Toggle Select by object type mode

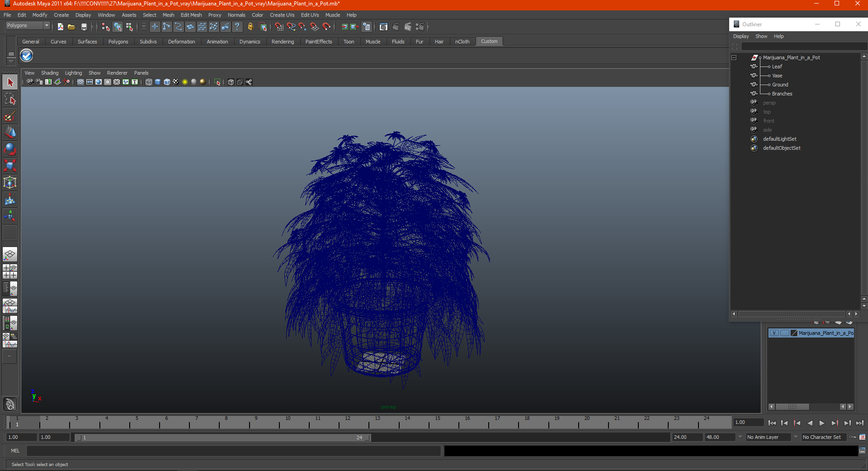[x=118, y=27]
